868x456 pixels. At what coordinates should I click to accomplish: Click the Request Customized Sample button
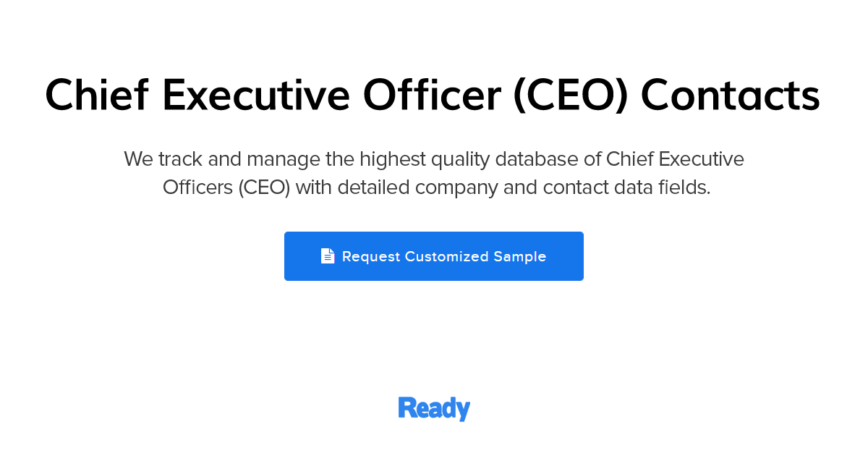[x=434, y=256]
